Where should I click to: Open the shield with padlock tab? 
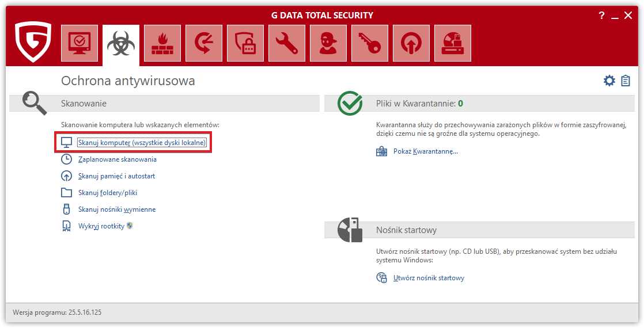pos(245,43)
